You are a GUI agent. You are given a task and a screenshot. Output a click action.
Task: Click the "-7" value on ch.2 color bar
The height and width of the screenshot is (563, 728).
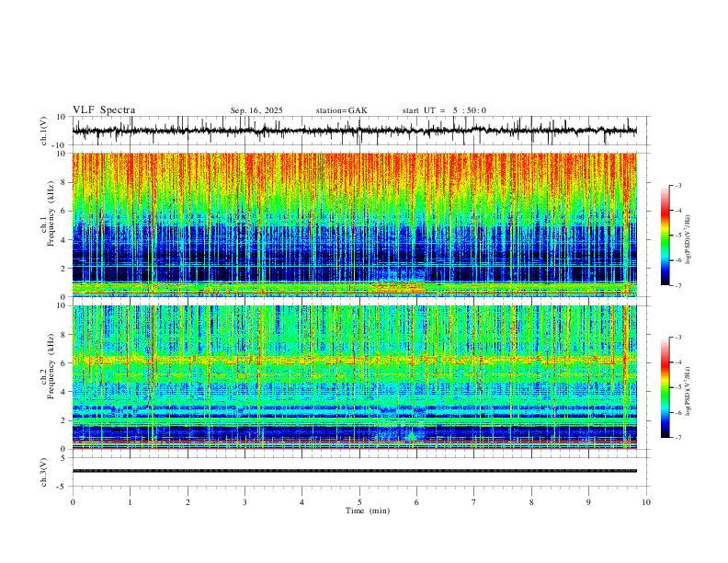[677, 438]
